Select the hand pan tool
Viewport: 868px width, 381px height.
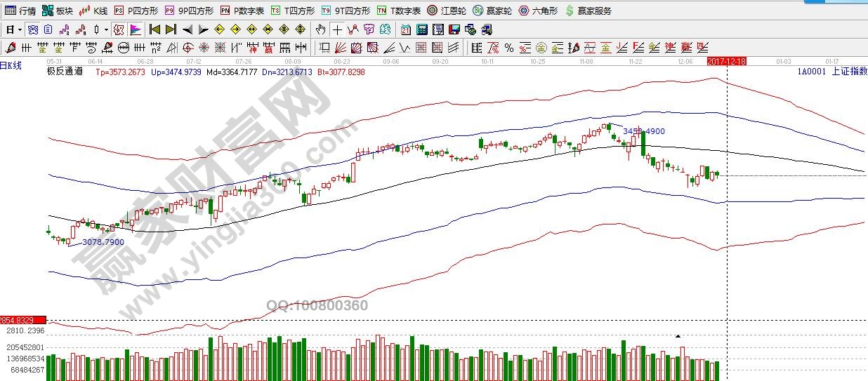click(x=321, y=29)
